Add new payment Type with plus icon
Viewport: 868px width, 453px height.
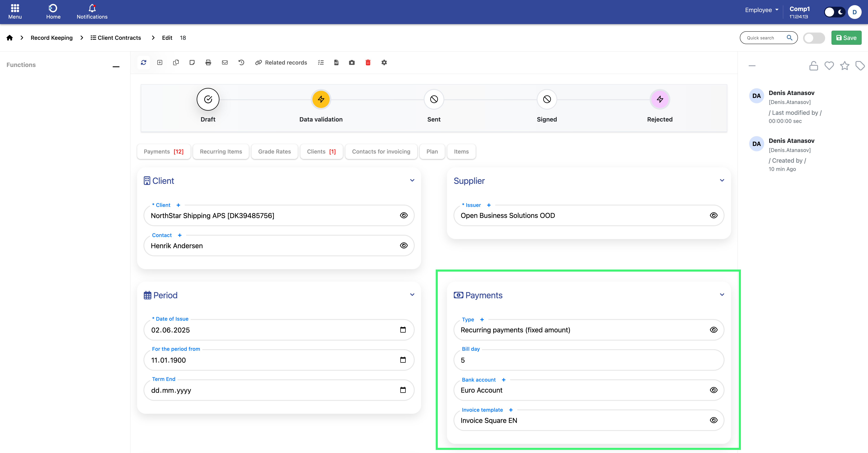coord(482,320)
